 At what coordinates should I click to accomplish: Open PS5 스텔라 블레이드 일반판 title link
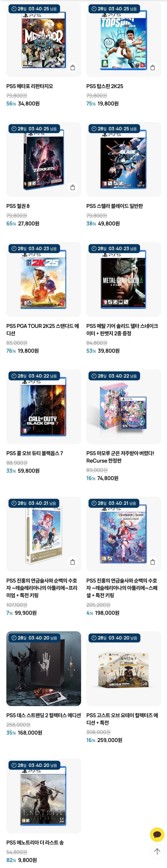[x=114, y=206]
